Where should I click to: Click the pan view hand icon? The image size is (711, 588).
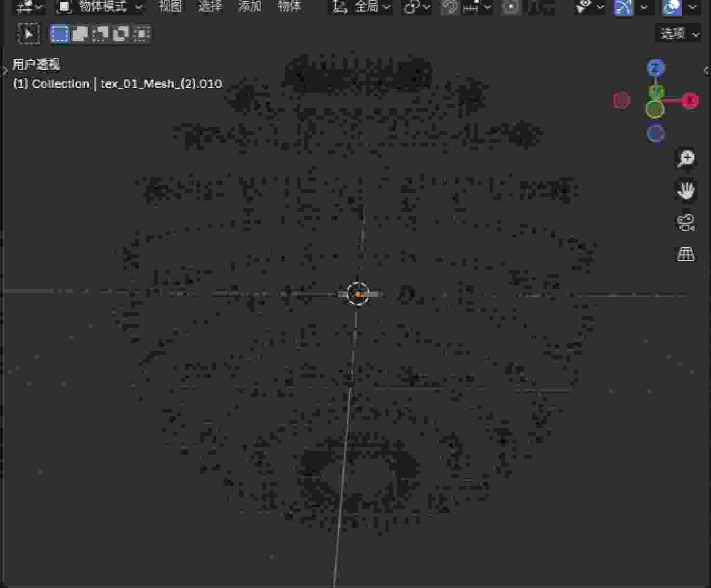pos(685,190)
